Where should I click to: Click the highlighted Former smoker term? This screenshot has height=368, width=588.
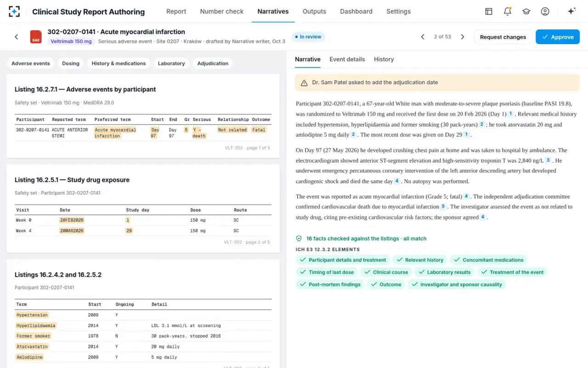34,336
